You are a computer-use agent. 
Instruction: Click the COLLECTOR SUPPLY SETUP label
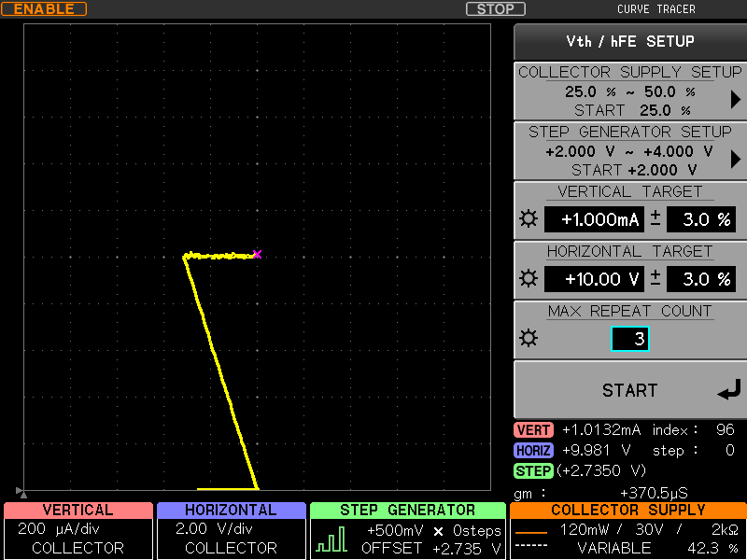click(x=630, y=72)
